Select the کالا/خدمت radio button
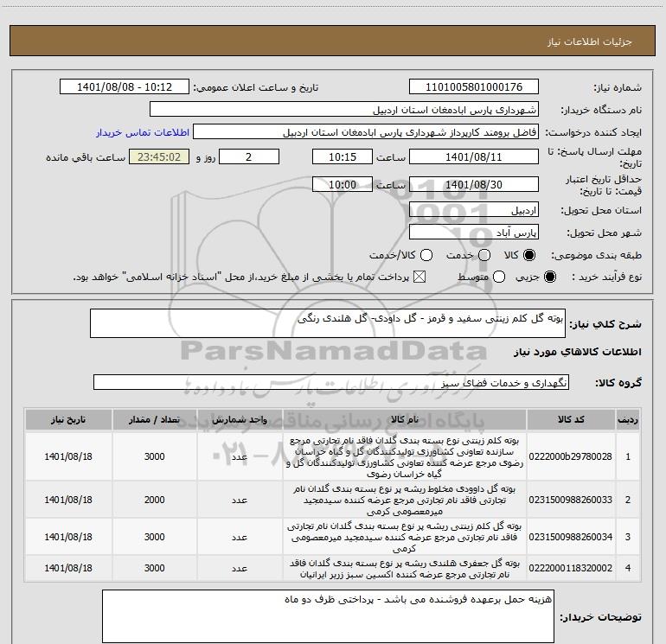 pos(426,255)
